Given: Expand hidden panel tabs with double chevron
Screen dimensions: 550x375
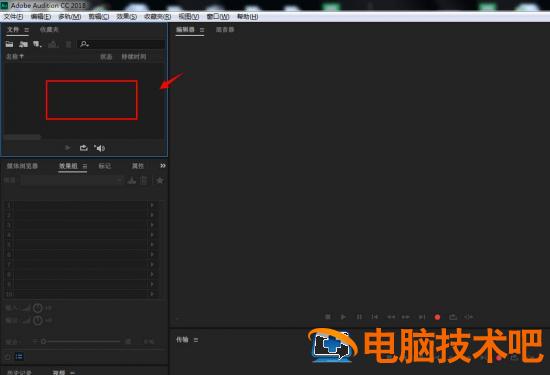Looking at the screenshot, I should [x=163, y=165].
